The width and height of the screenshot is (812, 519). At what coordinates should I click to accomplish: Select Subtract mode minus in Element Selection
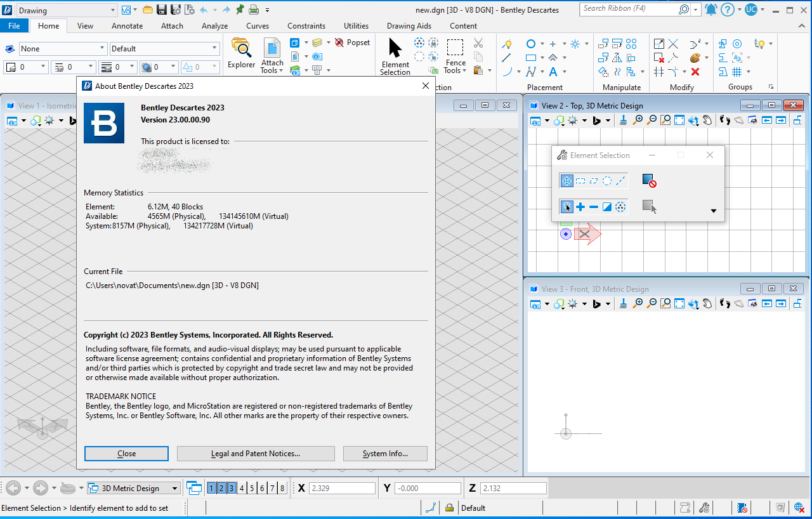click(x=594, y=207)
